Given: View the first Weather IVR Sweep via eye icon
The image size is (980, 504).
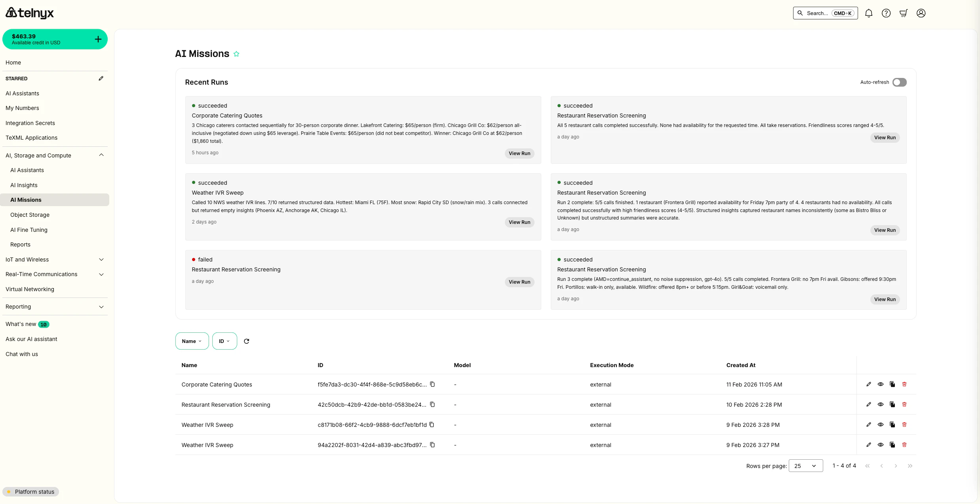Looking at the screenshot, I should tap(881, 424).
